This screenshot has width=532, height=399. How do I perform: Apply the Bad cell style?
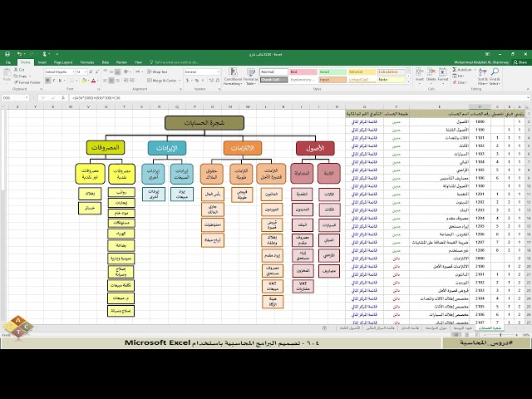point(303,72)
